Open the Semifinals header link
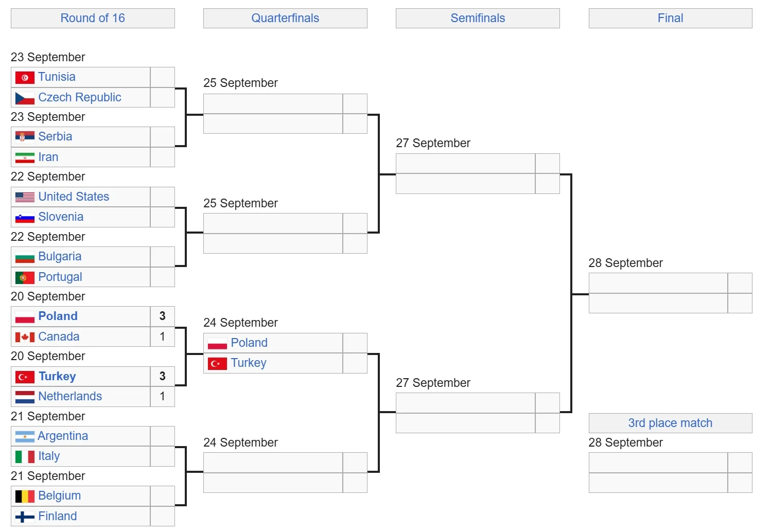 tap(478, 18)
